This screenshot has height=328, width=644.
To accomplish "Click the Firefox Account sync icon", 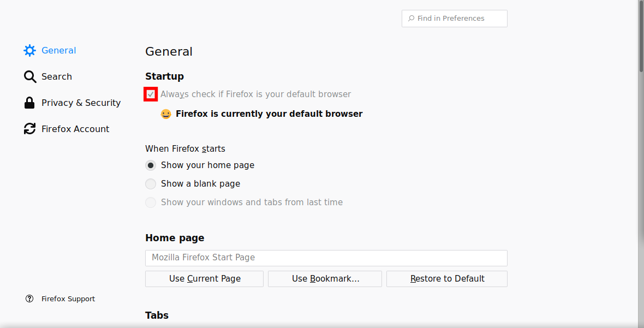I will (29, 129).
